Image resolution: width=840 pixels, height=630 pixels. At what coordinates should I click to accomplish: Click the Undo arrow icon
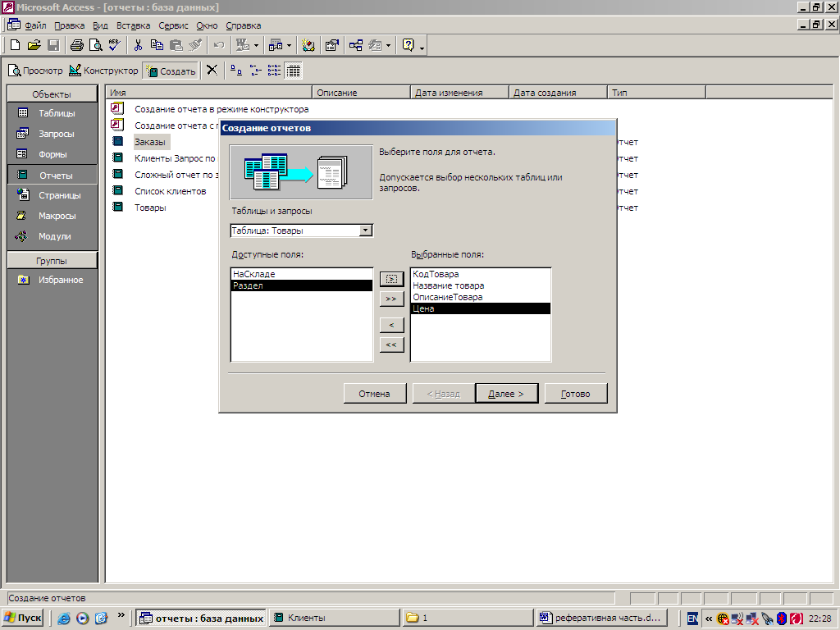point(218,46)
